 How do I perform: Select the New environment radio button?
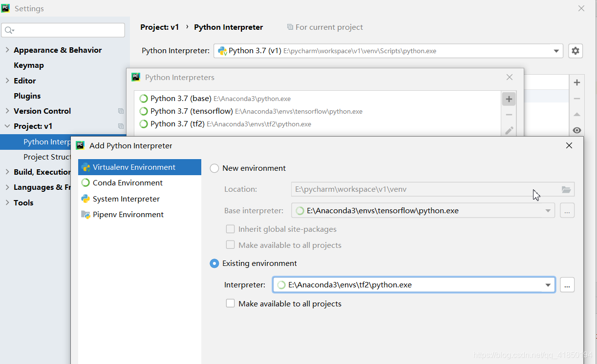coord(214,168)
